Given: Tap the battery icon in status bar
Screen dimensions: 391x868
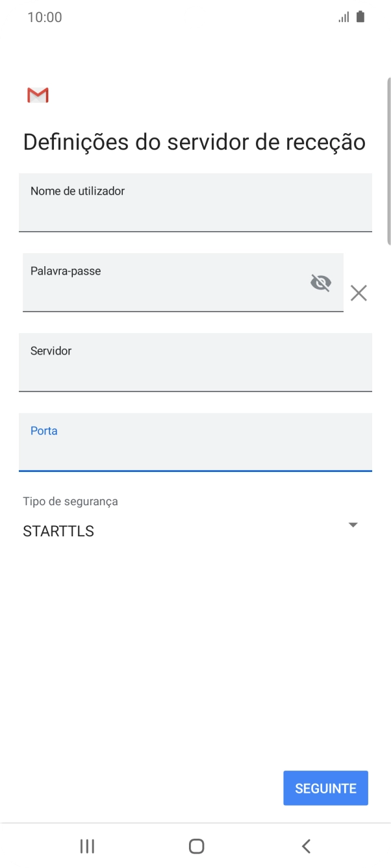Looking at the screenshot, I should 359,16.
